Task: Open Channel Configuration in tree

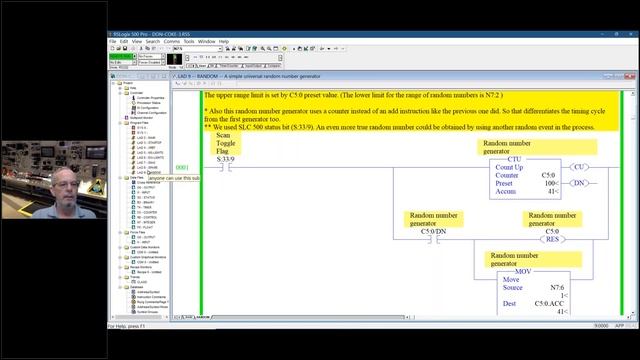Action: coord(151,113)
